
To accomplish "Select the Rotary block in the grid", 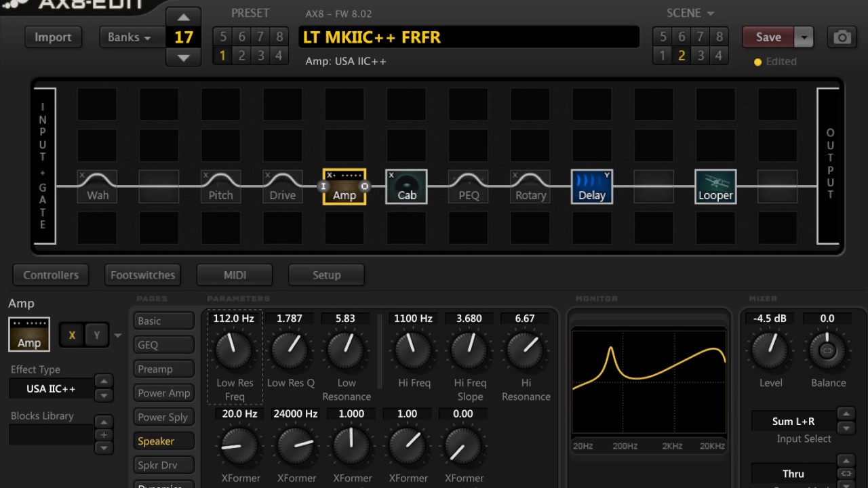I will (530, 187).
